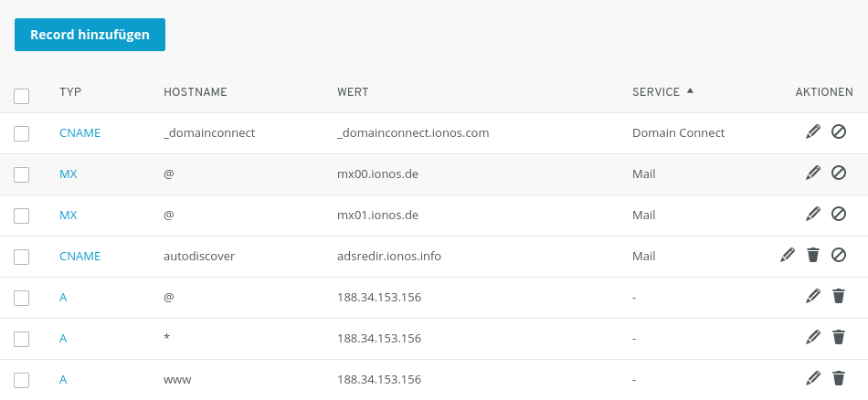Delete the wildcard * A record
Screen dimensions: 868x400
(x=839, y=337)
